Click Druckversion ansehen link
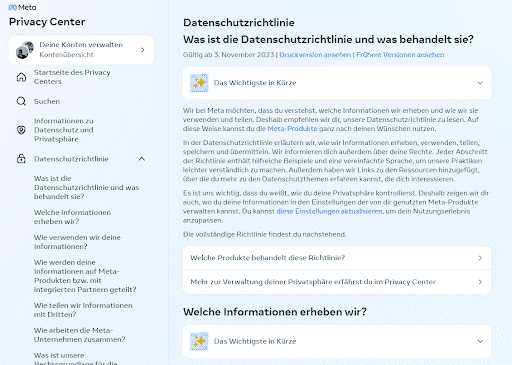512x365 pixels. (x=315, y=55)
